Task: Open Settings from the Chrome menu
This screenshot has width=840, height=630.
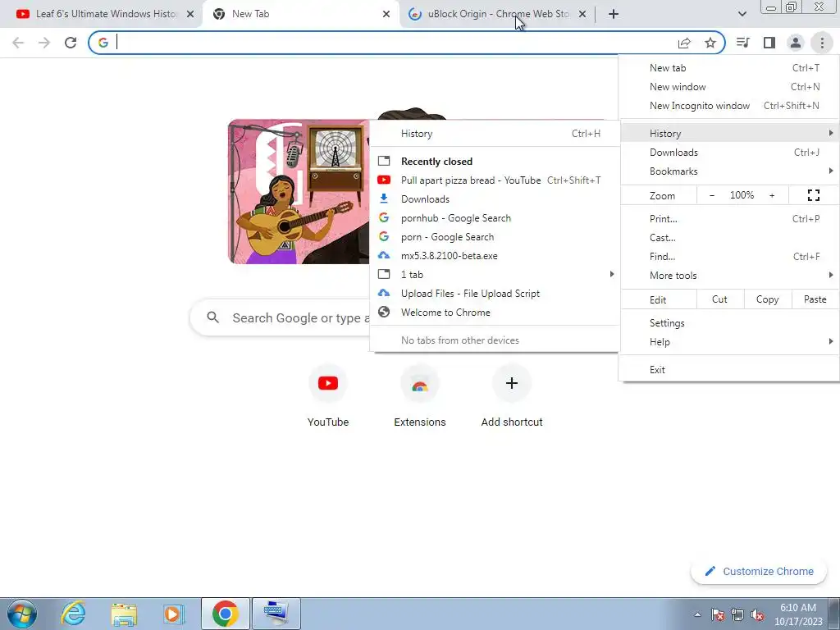Action: point(729,323)
